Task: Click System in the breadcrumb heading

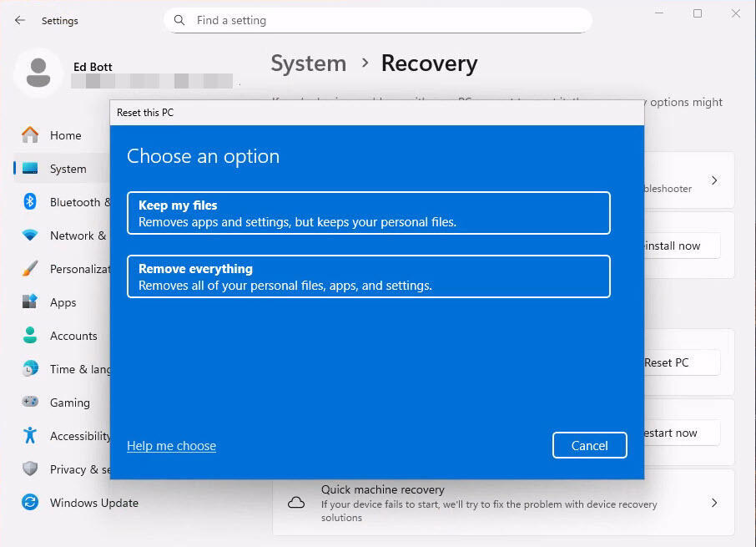Action: [x=308, y=63]
